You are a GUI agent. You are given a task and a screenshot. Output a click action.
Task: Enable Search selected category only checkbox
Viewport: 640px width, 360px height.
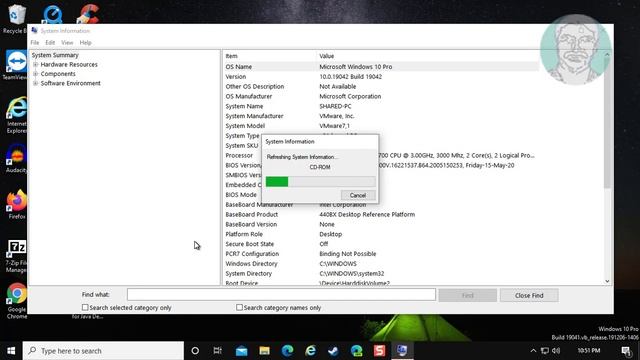(x=85, y=307)
